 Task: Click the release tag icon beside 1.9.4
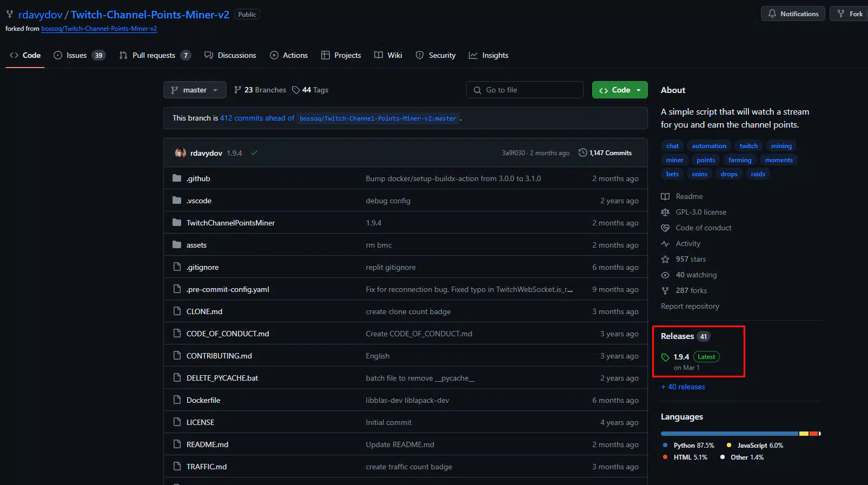tap(665, 357)
